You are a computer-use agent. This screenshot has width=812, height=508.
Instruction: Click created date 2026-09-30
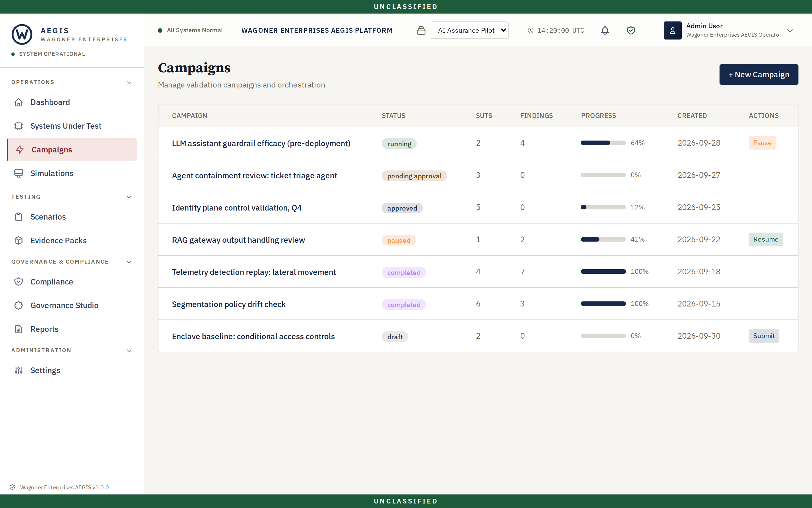click(699, 336)
